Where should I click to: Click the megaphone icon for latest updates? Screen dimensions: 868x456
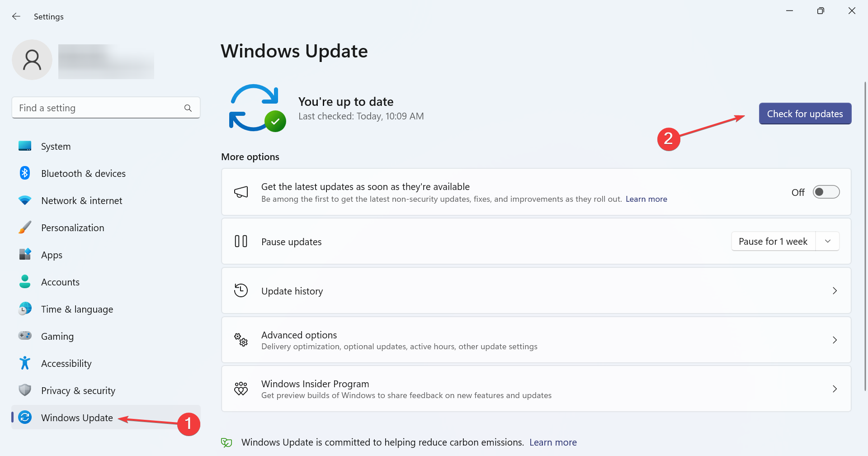click(x=241, y=192)
